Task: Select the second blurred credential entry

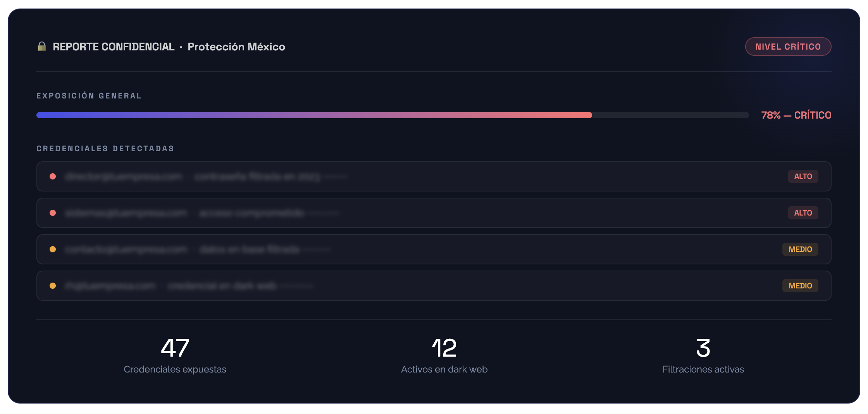Action: [434, 213]
